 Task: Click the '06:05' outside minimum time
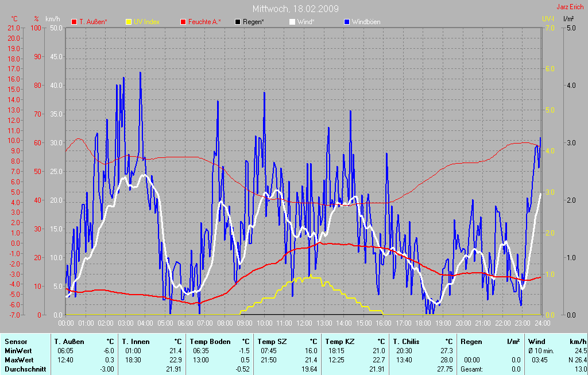pos(65,351)
